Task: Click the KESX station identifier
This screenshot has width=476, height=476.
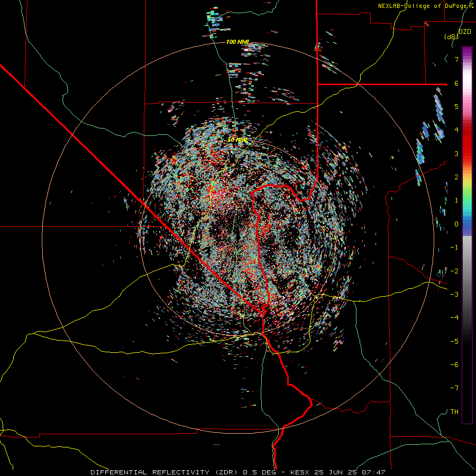Action: (x=300, y=472)
